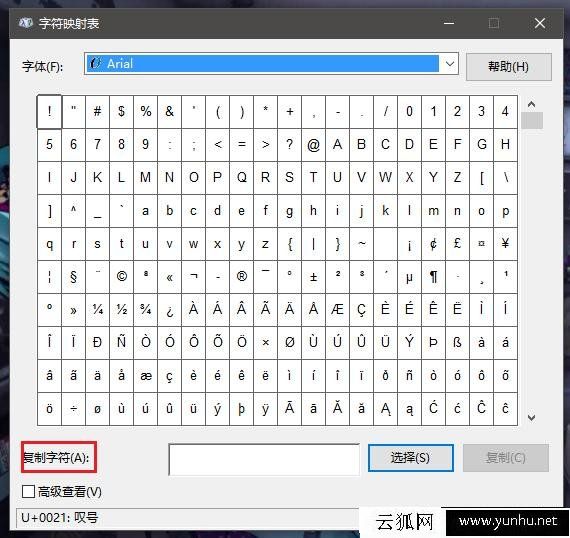This screenshot has height=538, width=570.
Task: Select the pound sterling £ symbol
Action: coord(457,244)
